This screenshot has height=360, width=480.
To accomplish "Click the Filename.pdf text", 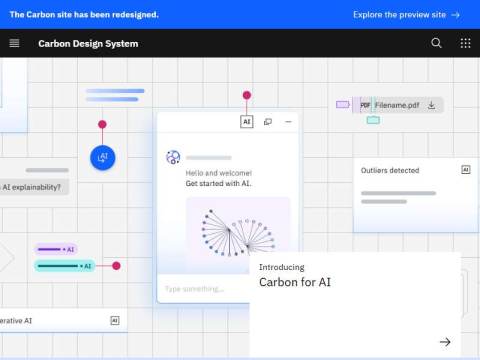I will click(x=397, y=105).
